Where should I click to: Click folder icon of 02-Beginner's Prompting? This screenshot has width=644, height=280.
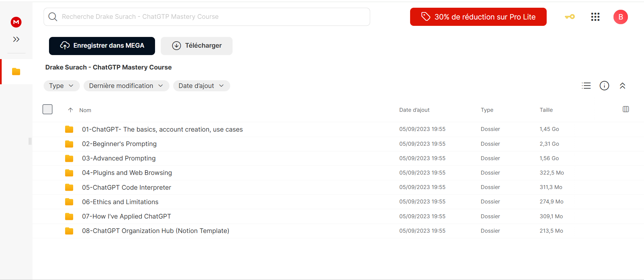point(69,144)
